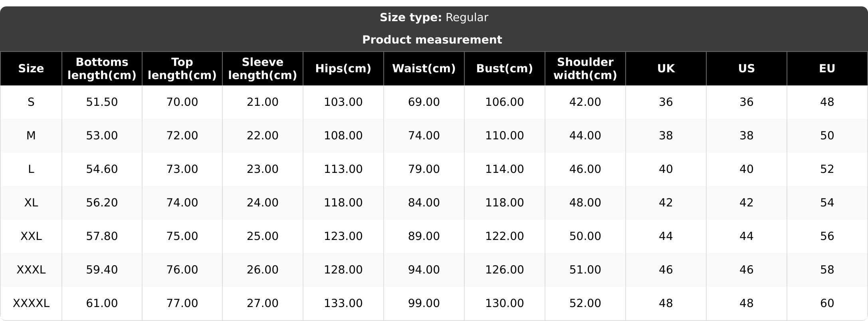Screen dimensions: 868x321
Task: Click the hips value 128.00
Action: (x=343, y=270)
